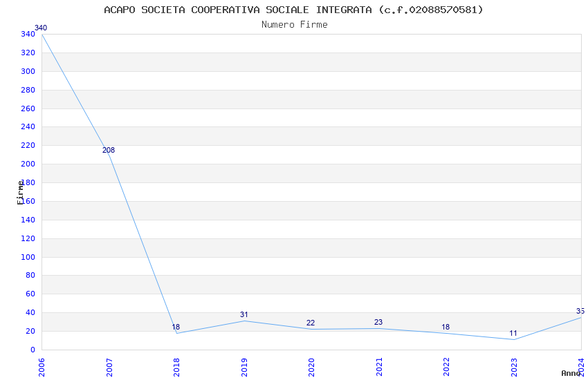Click the data label 340 for 2006
This screenshot has width=588, height=380.
(41, 28)
